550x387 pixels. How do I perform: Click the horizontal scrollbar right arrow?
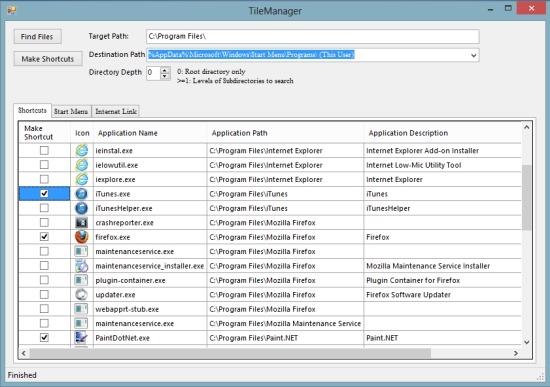coord(516,353)
